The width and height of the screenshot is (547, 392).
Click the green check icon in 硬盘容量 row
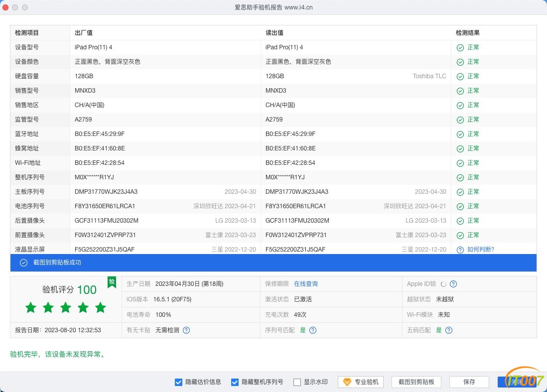point(460,76)
